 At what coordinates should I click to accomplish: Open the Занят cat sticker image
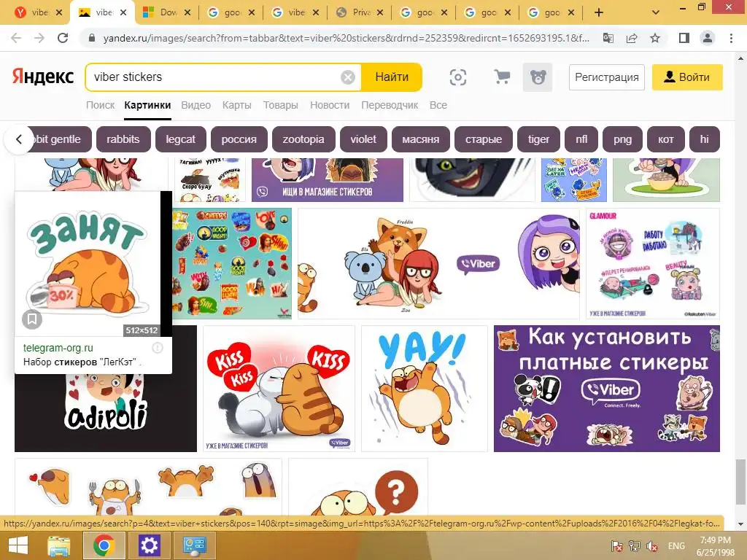click(x=88, y=264)
